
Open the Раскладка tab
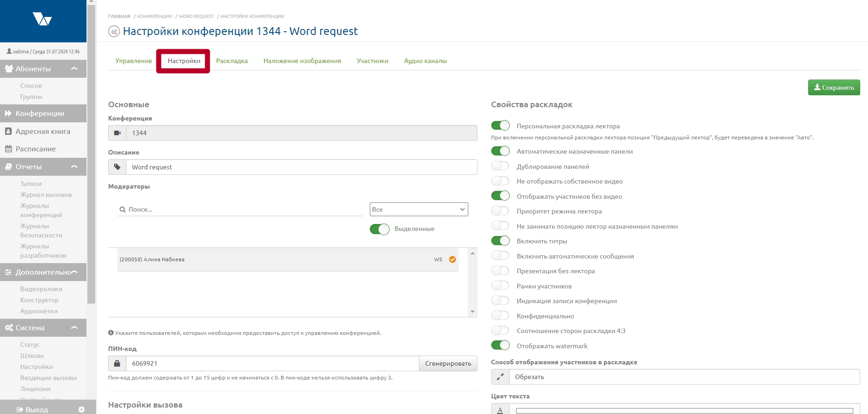[x=232, y=61]
